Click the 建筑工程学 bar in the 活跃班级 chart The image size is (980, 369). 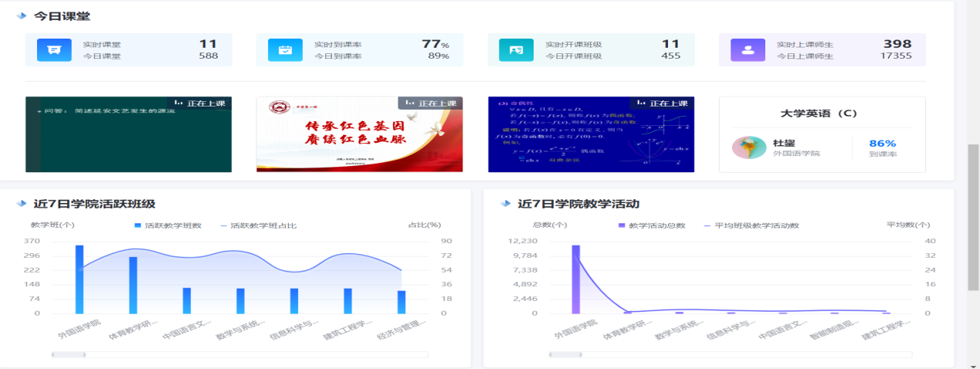tap(348, 301)
